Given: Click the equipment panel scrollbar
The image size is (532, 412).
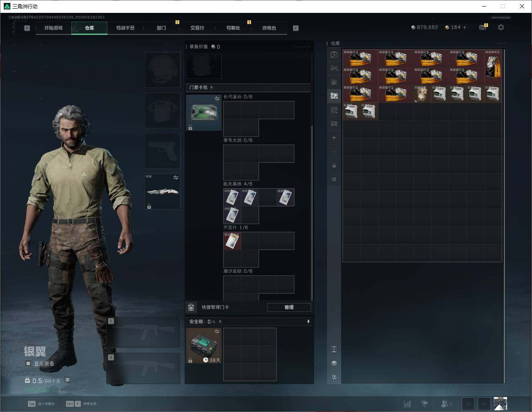Looking at the screenshot, I should pyautogui.click(x=312, y=213).
